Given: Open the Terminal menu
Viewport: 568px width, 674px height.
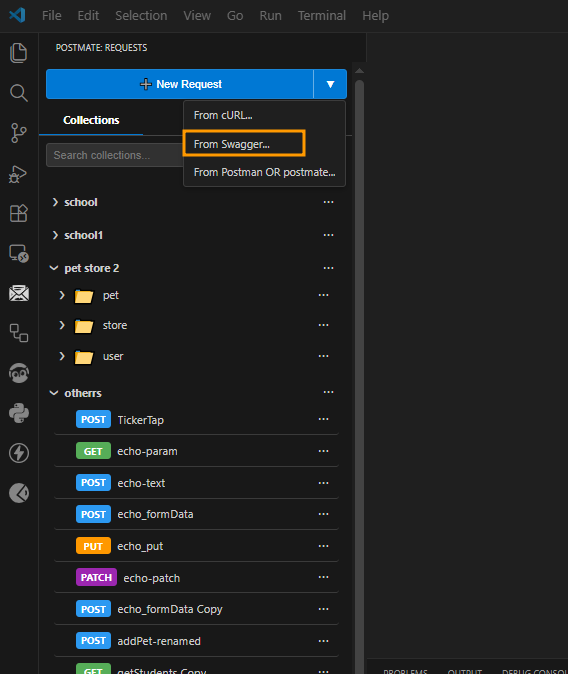Looking at the screenshot, I should 322,15.
